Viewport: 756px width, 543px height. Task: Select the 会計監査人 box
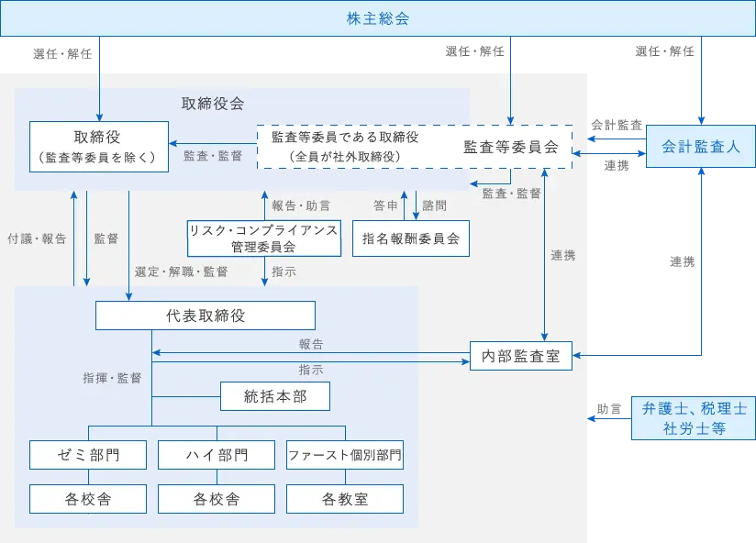[x=700, y=147]
